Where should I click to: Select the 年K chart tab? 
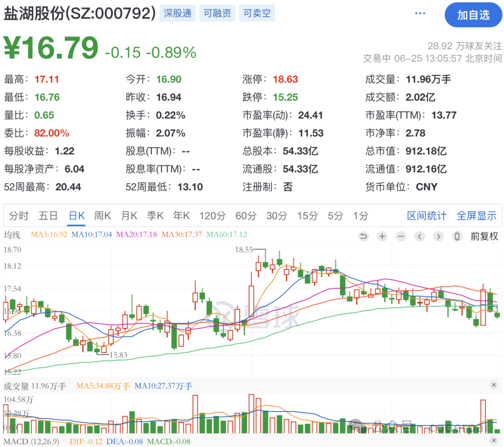(x=181, y=216)
